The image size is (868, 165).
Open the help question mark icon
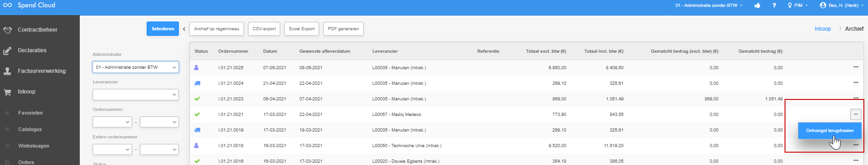[774, 5]
